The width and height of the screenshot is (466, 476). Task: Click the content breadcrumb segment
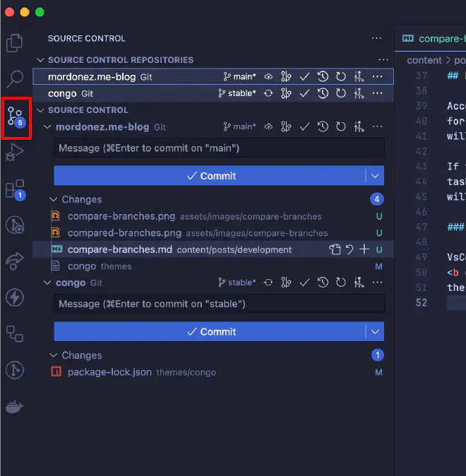coord(424,61)
